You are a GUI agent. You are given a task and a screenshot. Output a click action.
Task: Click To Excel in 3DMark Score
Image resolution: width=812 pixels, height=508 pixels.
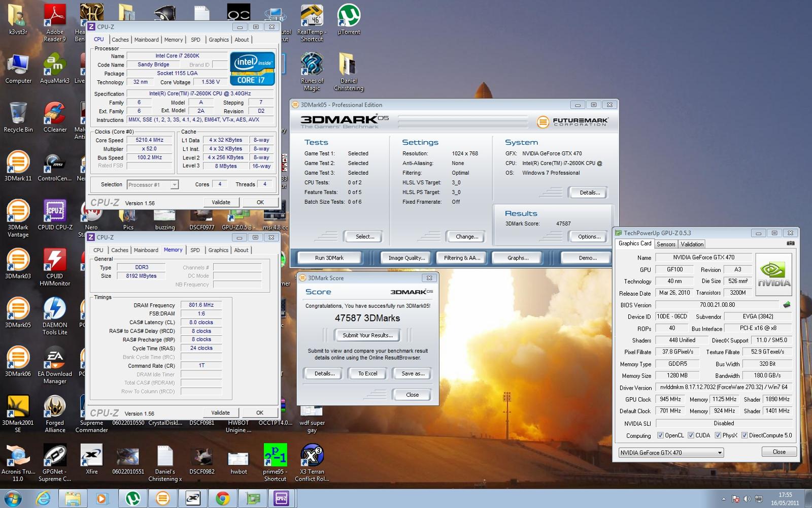367,373
